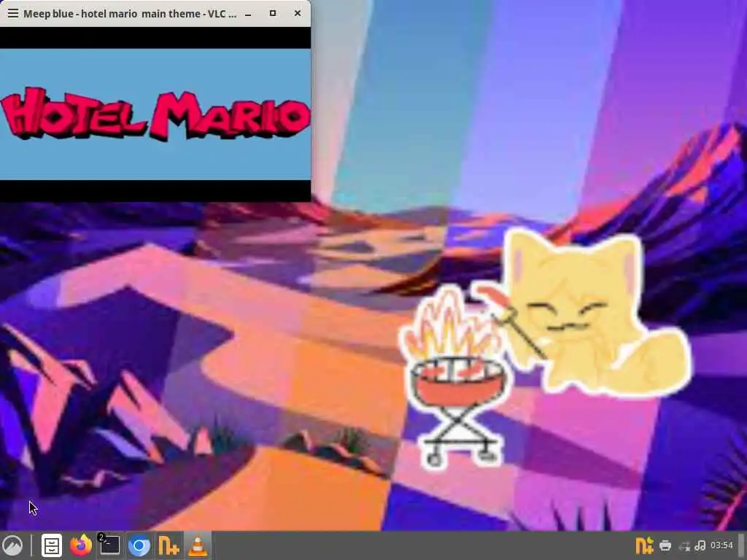Click the 03:54 clock in the tray
This screenshot has width=747, height=560.
[x=721, y=545]
